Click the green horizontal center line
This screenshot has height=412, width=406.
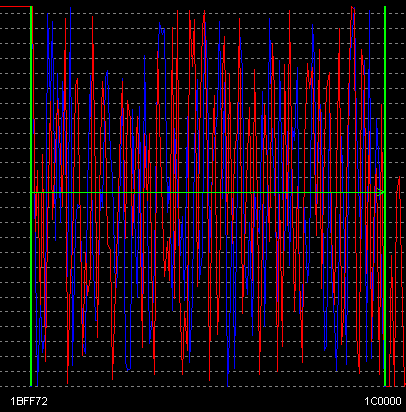(x=207, y=192)
